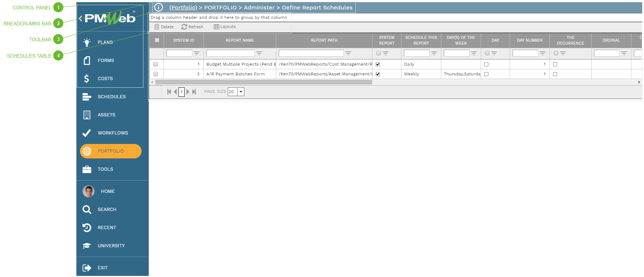Image resolution: width=644 pixels, height=277 pixels.
Task: Click the Plans lightbulb icon
Action: [x=87, y=42]
